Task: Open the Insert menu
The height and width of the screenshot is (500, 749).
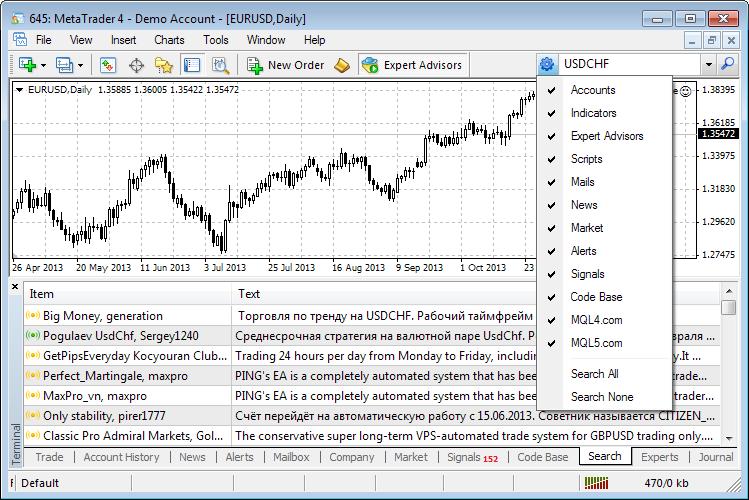Action: coord(123,40)
